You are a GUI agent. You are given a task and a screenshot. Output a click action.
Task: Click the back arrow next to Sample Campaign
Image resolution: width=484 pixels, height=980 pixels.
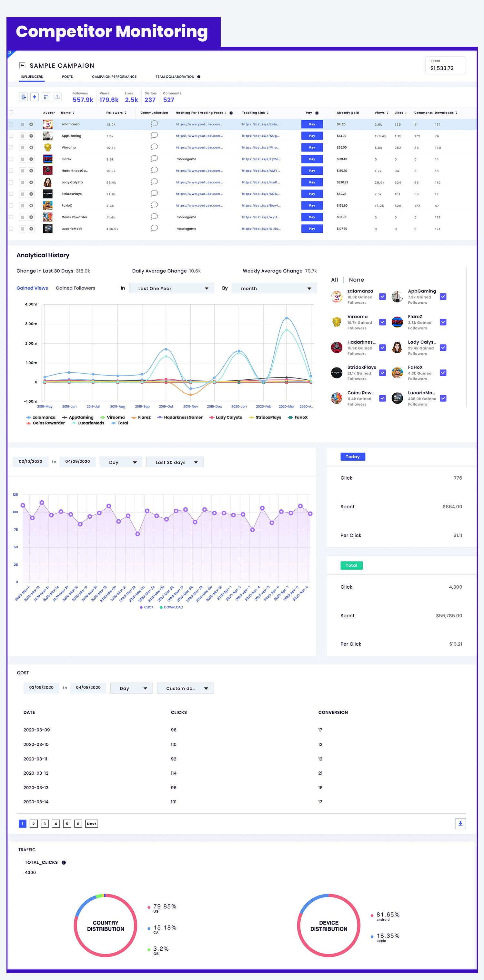(x=22, y=65)
